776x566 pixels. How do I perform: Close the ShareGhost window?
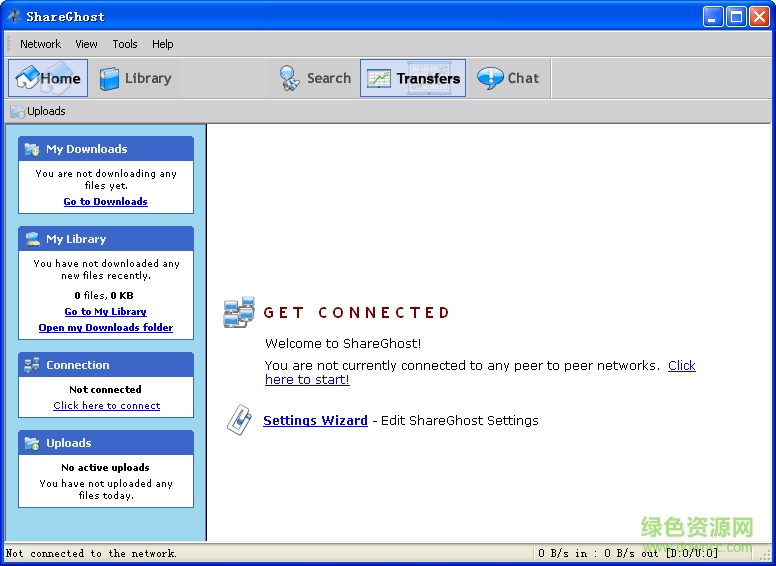click(759, 17)
